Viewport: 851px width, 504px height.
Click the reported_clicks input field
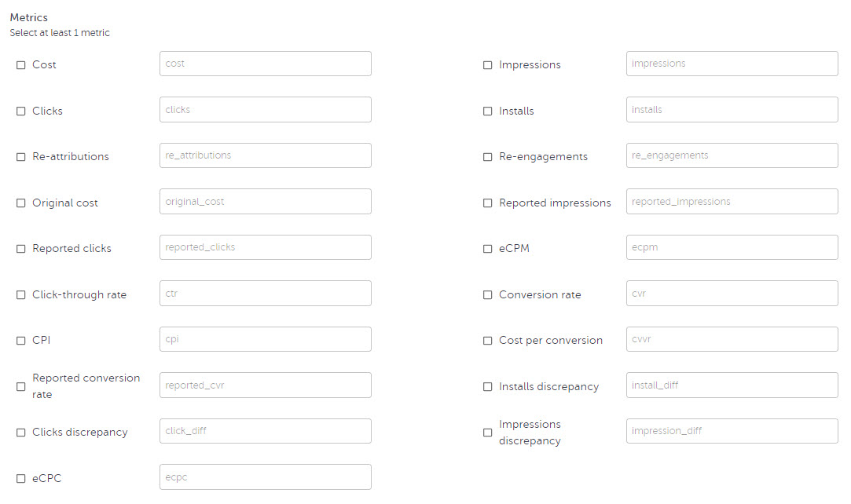pos(265,247)
